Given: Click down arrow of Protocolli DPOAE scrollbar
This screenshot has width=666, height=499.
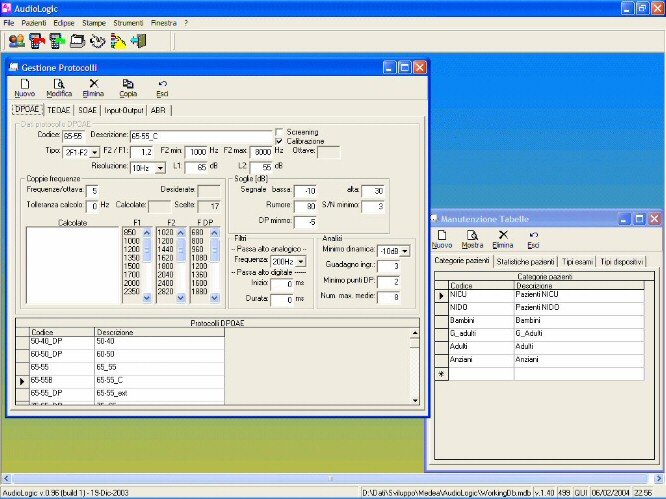Looking at the screenshot, I should point(415,400).
